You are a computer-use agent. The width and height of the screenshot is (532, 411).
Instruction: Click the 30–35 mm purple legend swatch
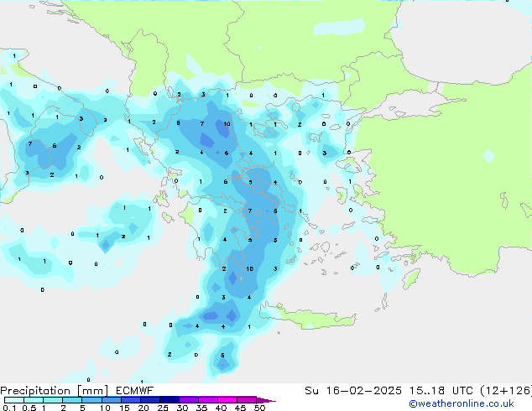point(189,400)
